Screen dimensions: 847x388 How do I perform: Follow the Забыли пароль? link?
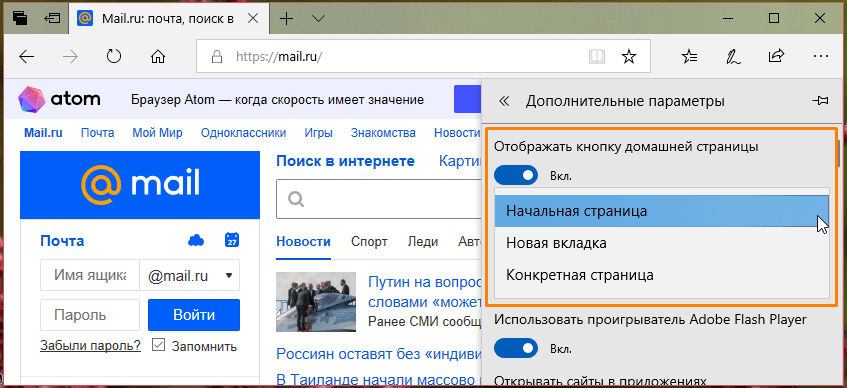point(90,346)
